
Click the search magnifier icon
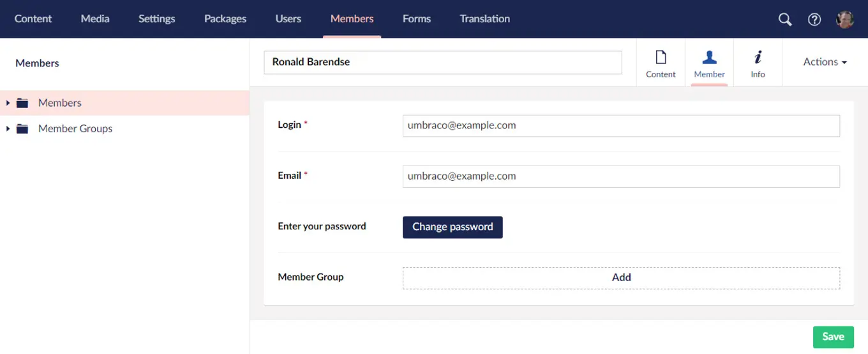click(785, 19)
